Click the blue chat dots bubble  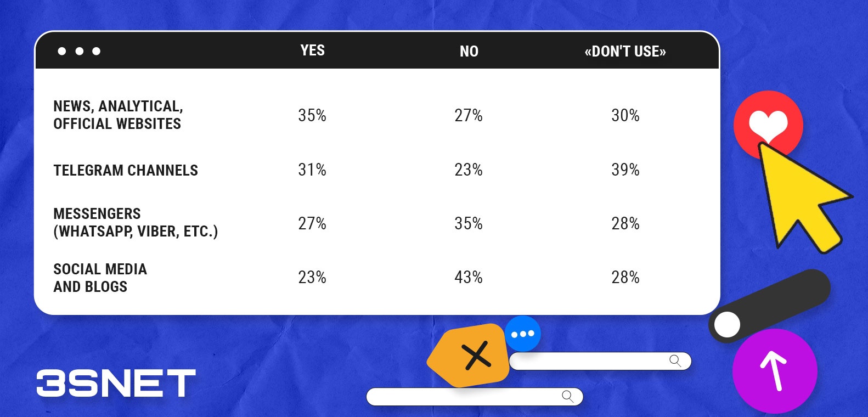tap(522, 334)
